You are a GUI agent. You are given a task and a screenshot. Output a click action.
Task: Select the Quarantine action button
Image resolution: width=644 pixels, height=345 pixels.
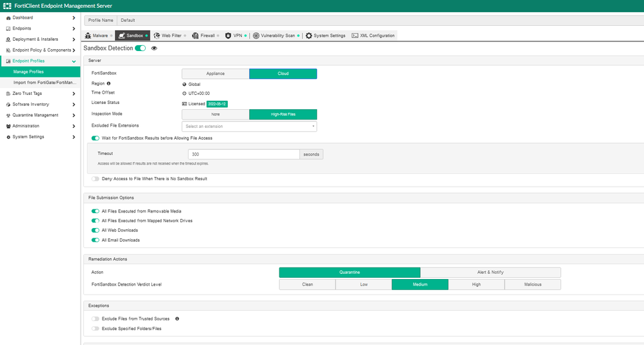click(350, 272)
